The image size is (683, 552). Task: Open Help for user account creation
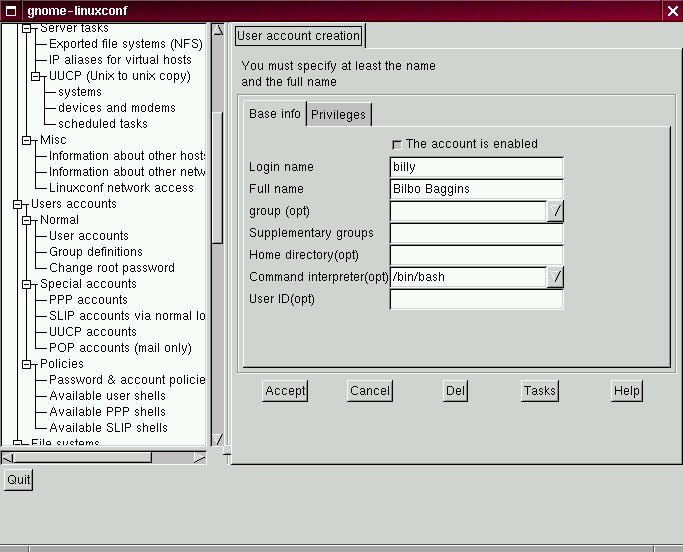[x=626, y=391]
